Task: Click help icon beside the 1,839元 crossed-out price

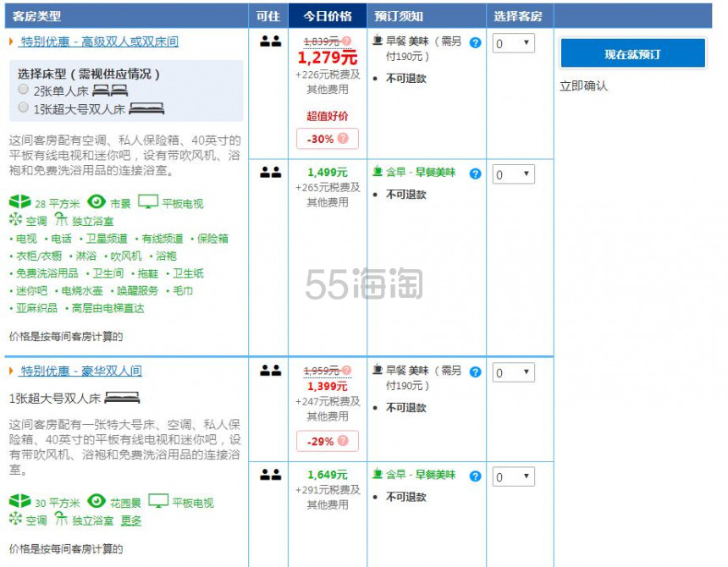Action: click(x=346, y=41)
